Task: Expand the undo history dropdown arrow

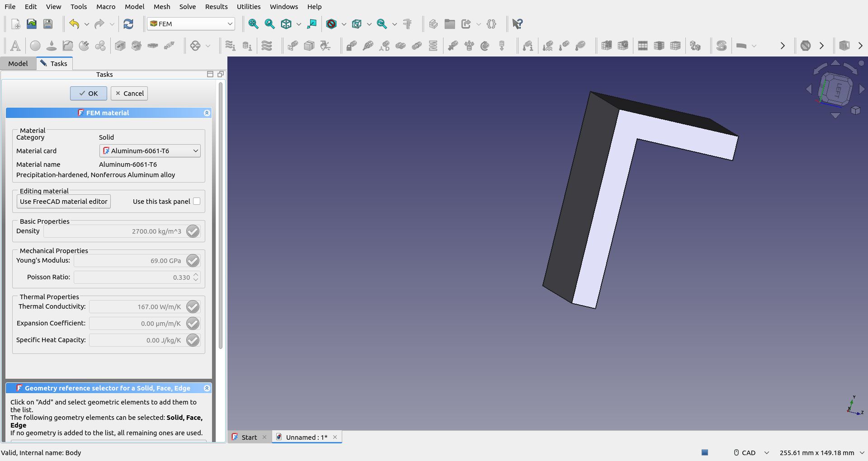Action: [87, 24]
